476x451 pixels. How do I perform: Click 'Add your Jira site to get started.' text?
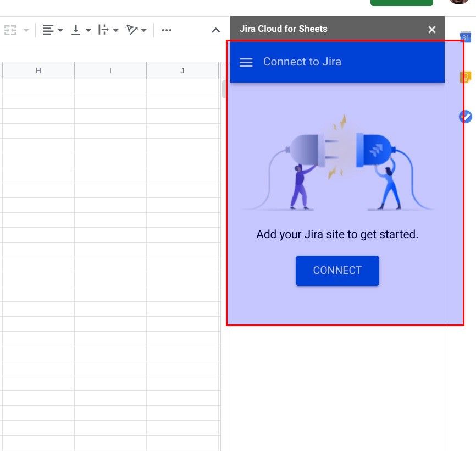pyautogui.click(x=337, y=234)
